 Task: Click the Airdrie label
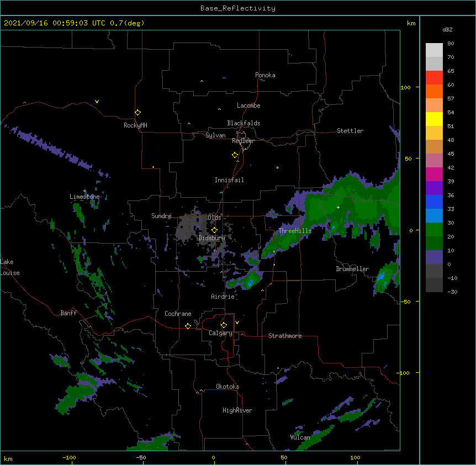point(223,297)
